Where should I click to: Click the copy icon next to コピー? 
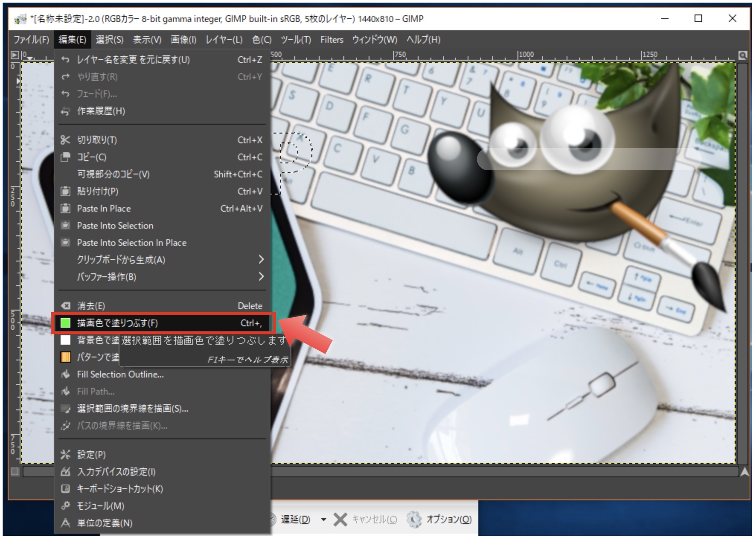[x=65, y=157]
